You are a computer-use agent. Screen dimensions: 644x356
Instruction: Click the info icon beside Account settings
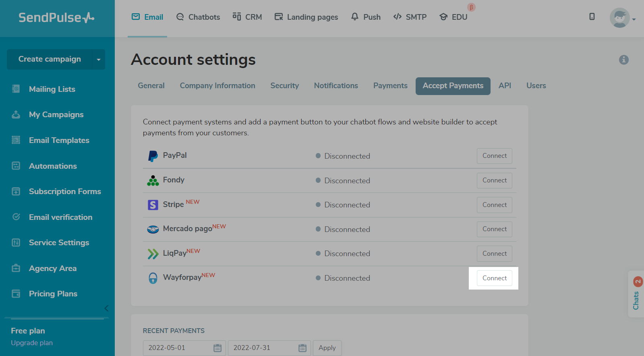(x=623, y=60)
